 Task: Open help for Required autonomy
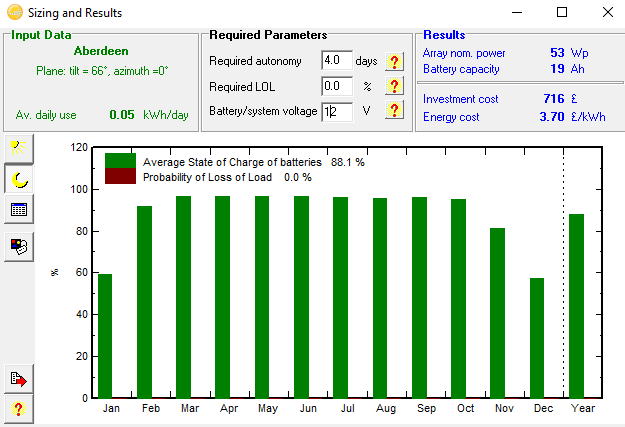tap(394, 62)
